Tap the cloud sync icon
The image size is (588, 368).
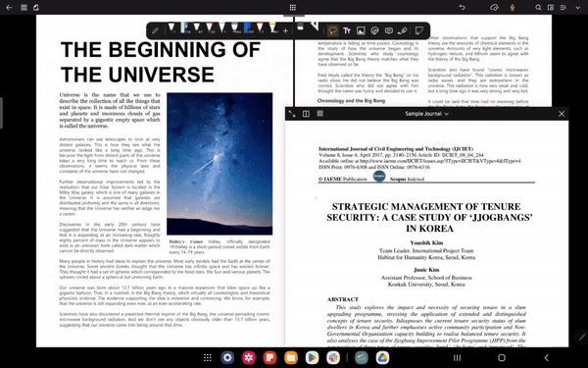click(x=494, y=8)
